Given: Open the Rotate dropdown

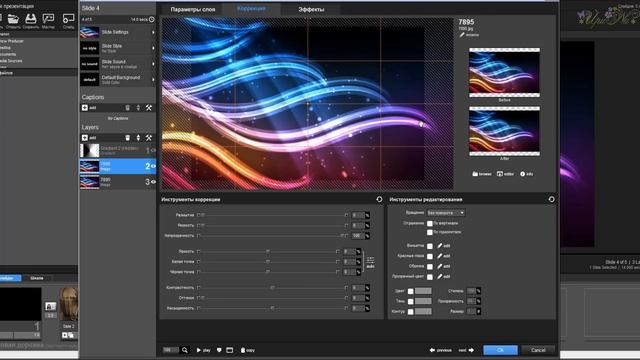Looking at the screenshot, I should (x=446, y=213).
